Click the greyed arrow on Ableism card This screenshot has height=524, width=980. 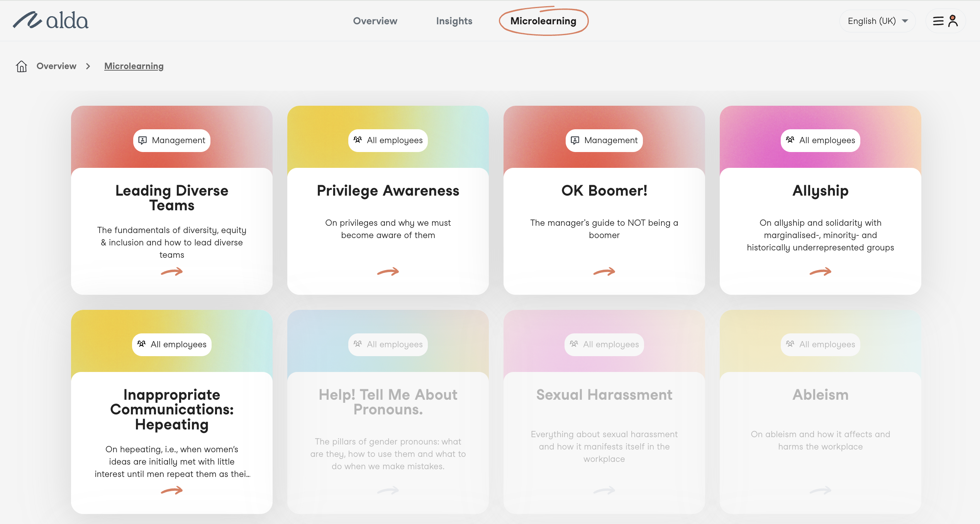click(820, 490)
